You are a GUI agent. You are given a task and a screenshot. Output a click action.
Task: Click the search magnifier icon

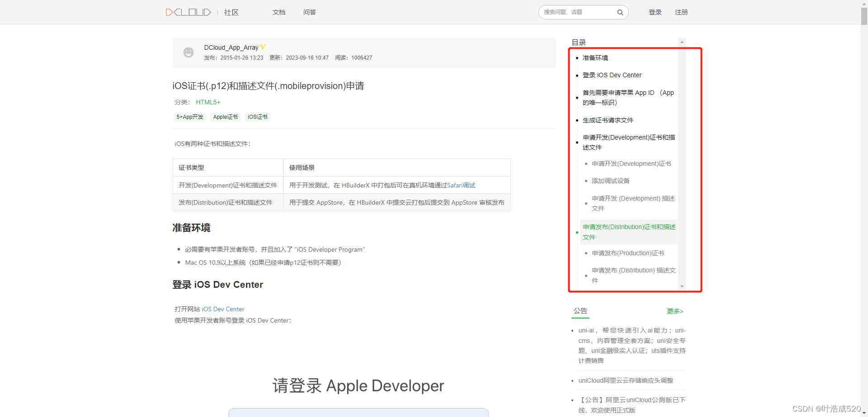click(620, 12)
